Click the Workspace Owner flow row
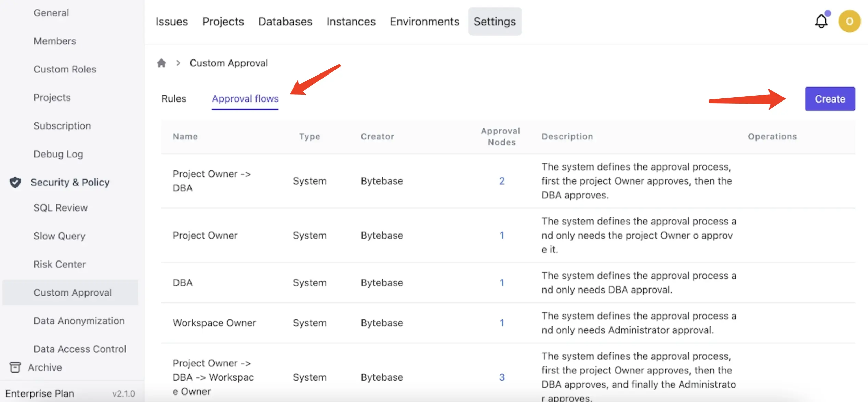Viewport: 868px width, 402px height. [214, 323]
